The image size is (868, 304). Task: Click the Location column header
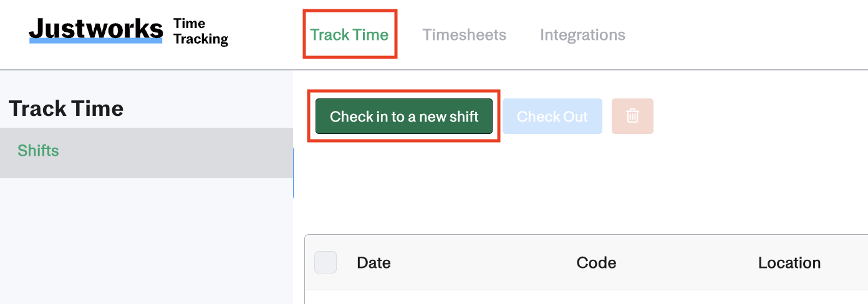pyautogui.click(x=789, y=263)
